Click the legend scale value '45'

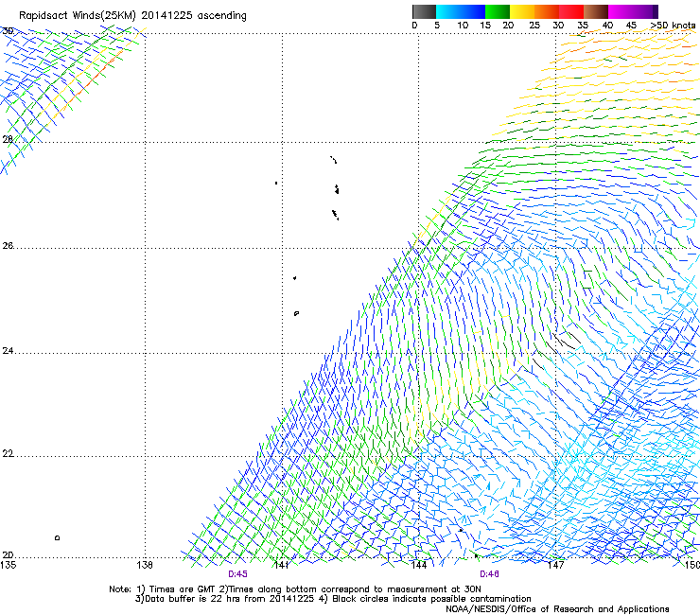[631, 26]
